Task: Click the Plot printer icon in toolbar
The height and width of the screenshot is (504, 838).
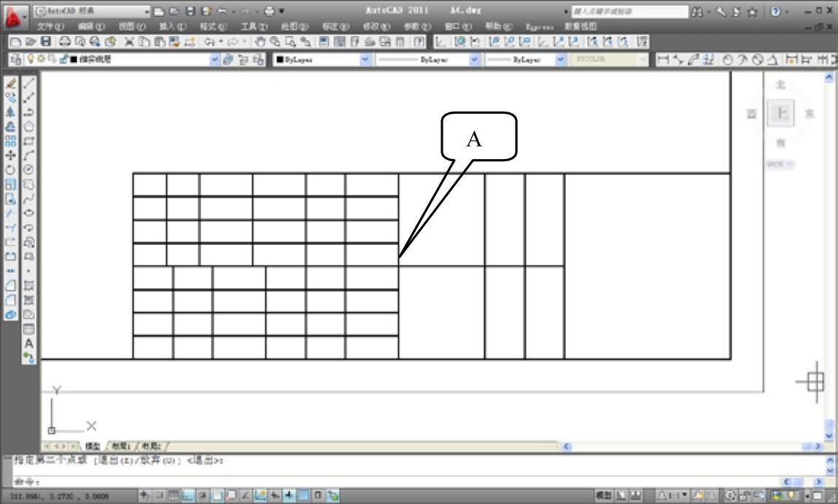Action: point(65,42)
